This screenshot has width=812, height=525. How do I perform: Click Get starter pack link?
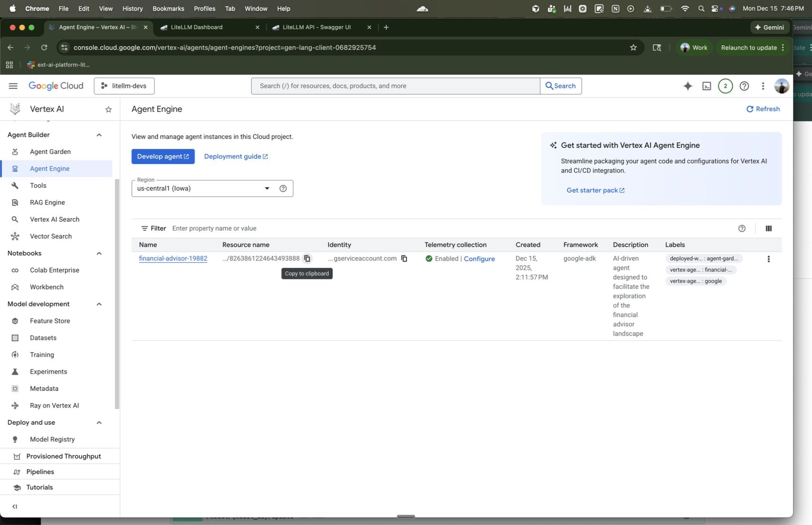click(x=595, y=190)
